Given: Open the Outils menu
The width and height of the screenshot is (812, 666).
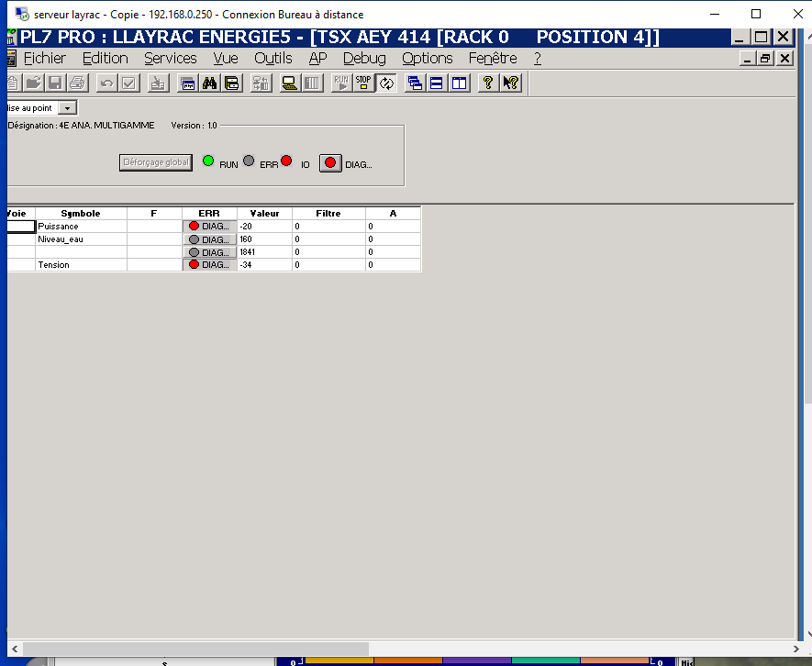Looking at the screenshot, I should (x=273, y=58).
